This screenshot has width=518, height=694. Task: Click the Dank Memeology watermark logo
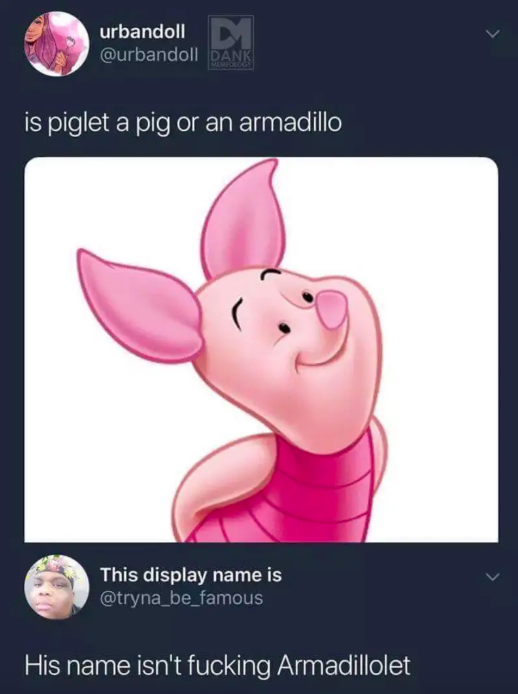[x=231, y=43]
